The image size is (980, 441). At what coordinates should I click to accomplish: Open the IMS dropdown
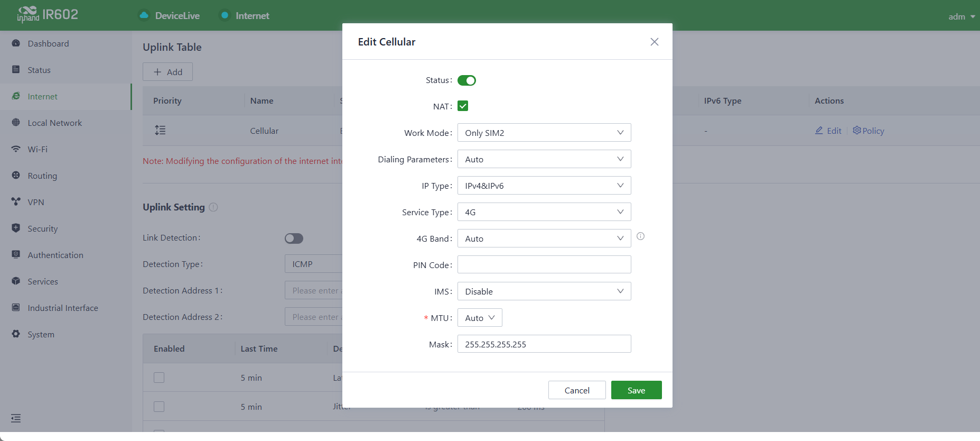(544, 291)
